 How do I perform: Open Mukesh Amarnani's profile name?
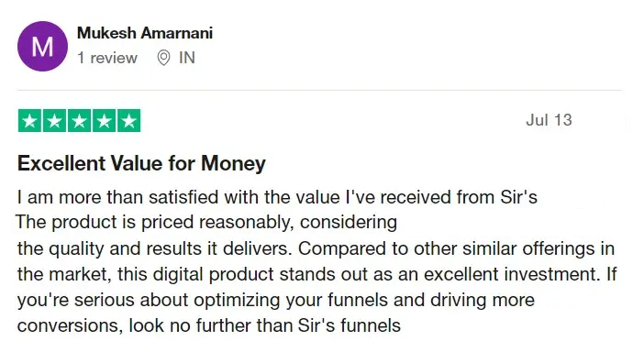pyautogui.click(x=145, y=33)
